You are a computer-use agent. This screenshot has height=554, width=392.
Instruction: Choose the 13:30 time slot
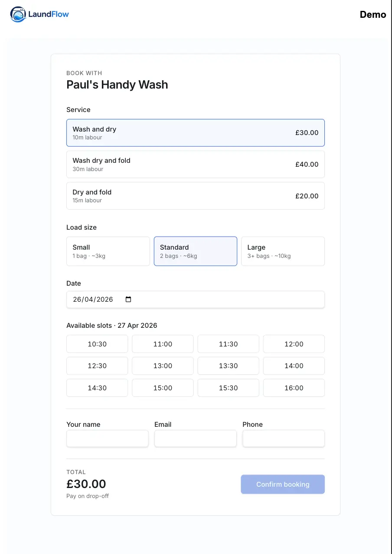point(228,366)
